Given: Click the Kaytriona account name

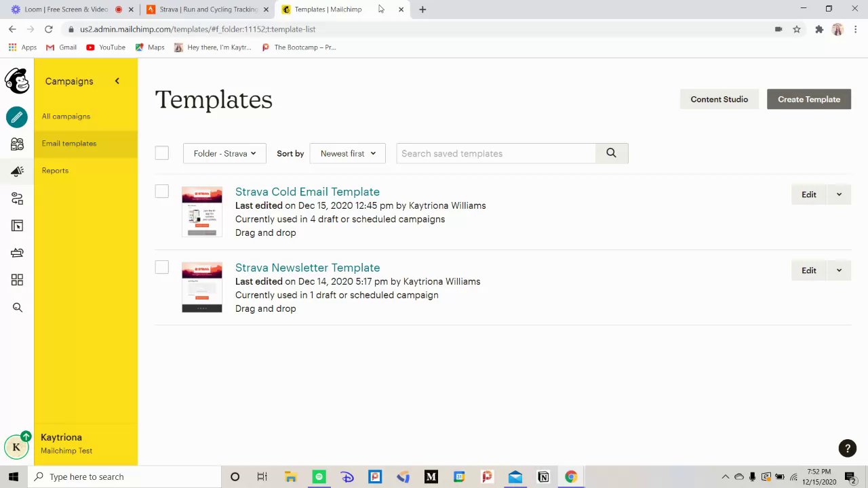Looking at the screenshot, I should 61,438.
